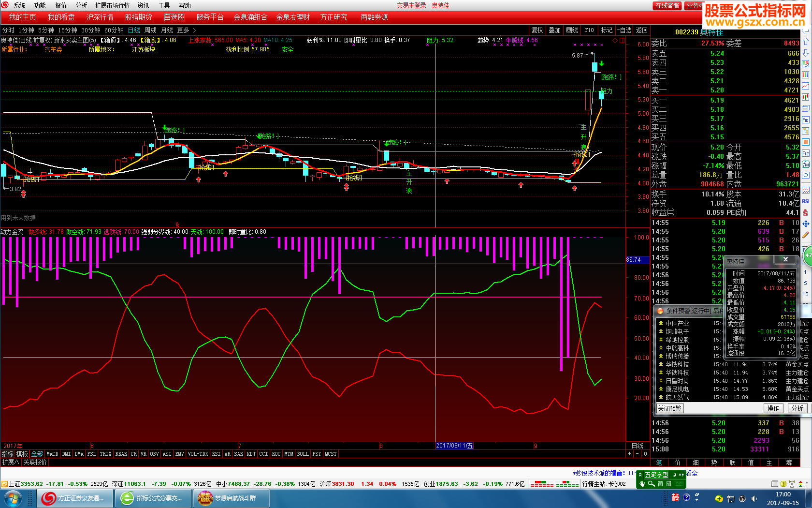Viewport: 812px width, 508px height.
Task: Select the MACD indicator tab
Action: point(52,454)
